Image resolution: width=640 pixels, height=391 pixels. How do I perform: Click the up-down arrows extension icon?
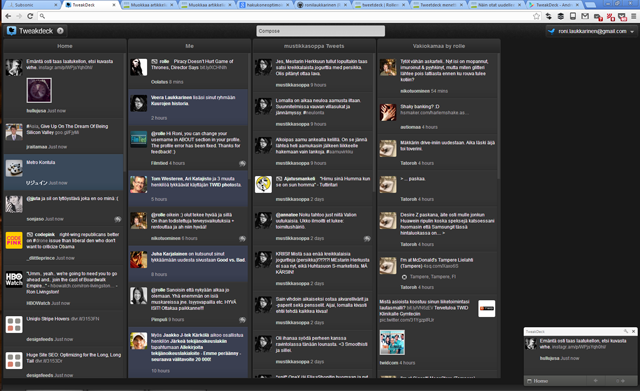(549, 16)
